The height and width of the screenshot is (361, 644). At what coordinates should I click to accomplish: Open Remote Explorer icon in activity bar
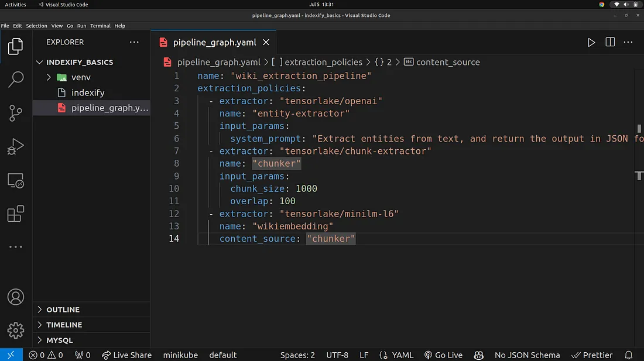click(16, 180)
